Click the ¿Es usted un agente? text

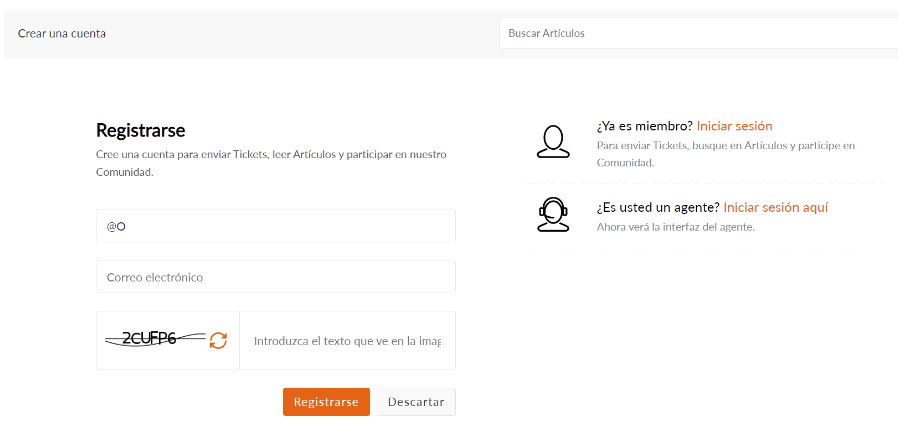tap(657, 208)
